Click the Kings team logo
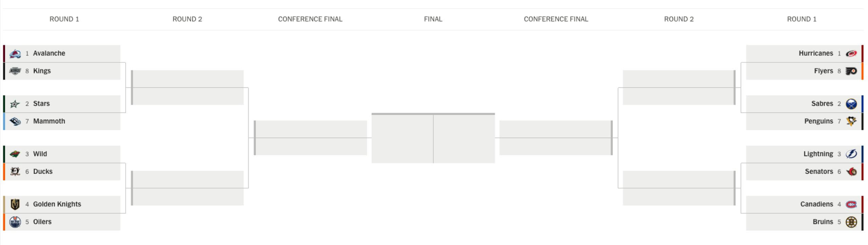Viewport: 868px width, 245px height. pos(15,71)
